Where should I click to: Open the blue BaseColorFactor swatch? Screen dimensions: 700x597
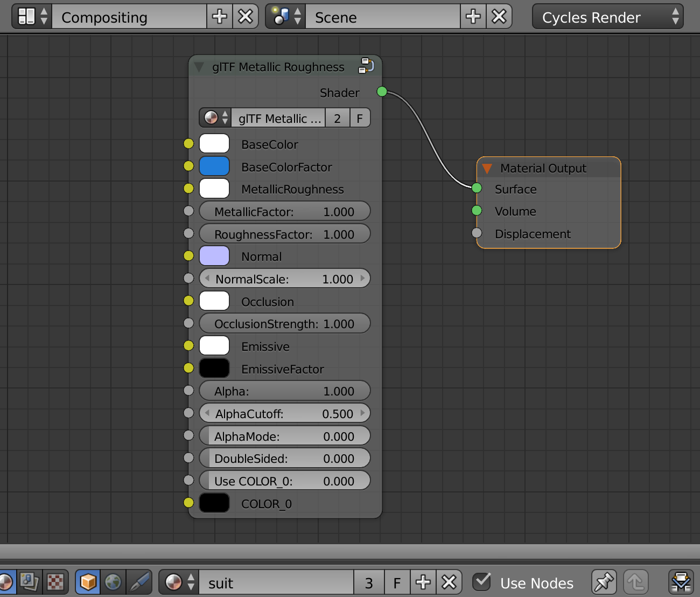pos(214,166)
